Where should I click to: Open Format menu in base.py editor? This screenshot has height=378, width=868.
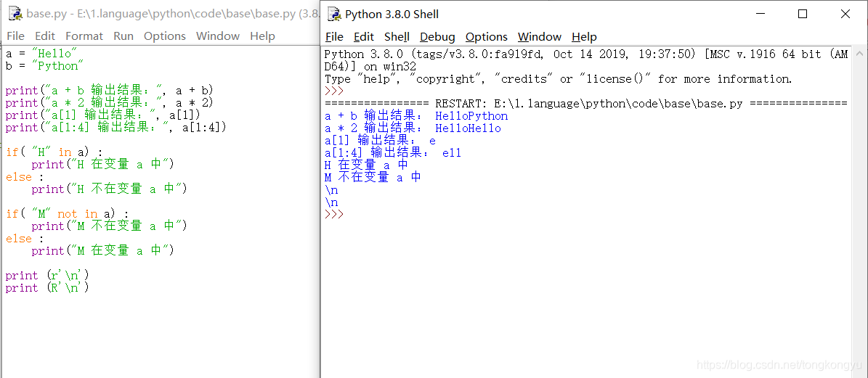pos(84,36)
